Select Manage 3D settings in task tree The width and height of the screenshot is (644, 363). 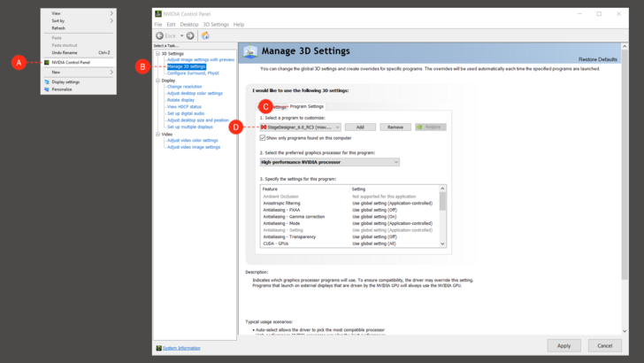coord(186,66)
